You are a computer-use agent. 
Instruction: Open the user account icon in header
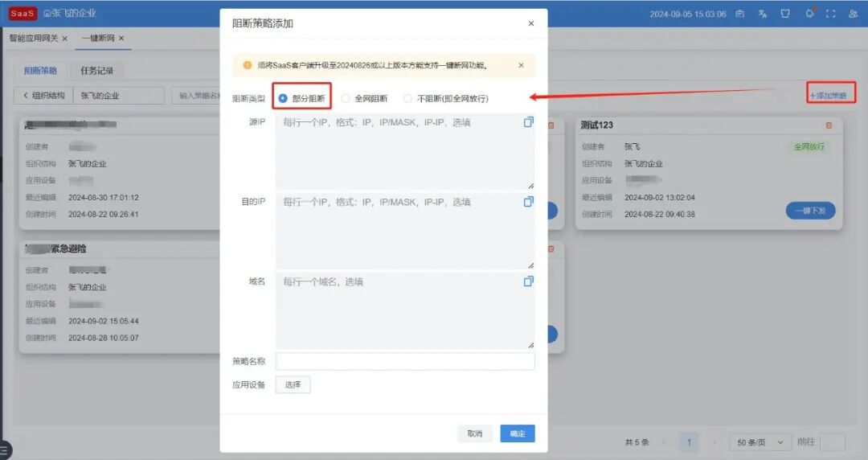click(853, 14)
